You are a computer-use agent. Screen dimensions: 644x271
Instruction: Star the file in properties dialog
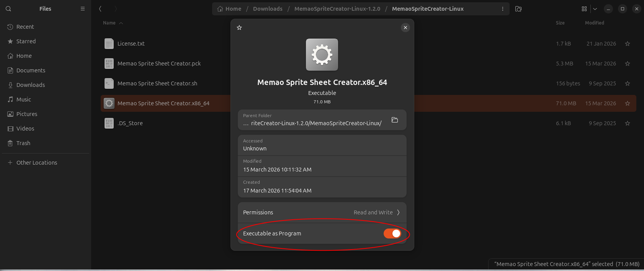coord(239,28)
